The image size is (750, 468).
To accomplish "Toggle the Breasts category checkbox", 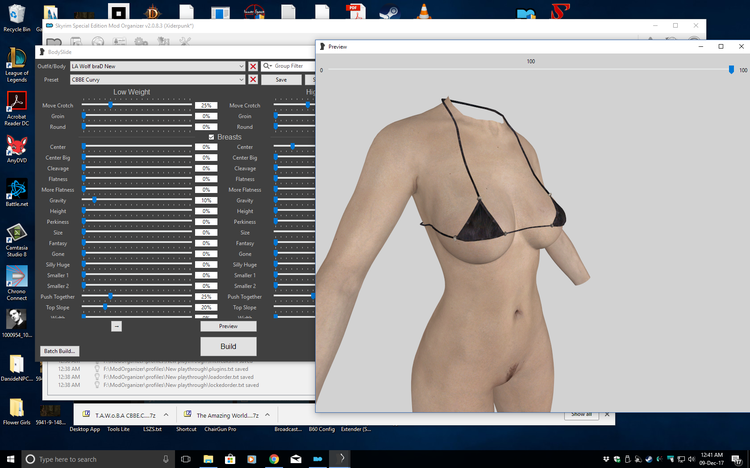I will tap(211, 137).
